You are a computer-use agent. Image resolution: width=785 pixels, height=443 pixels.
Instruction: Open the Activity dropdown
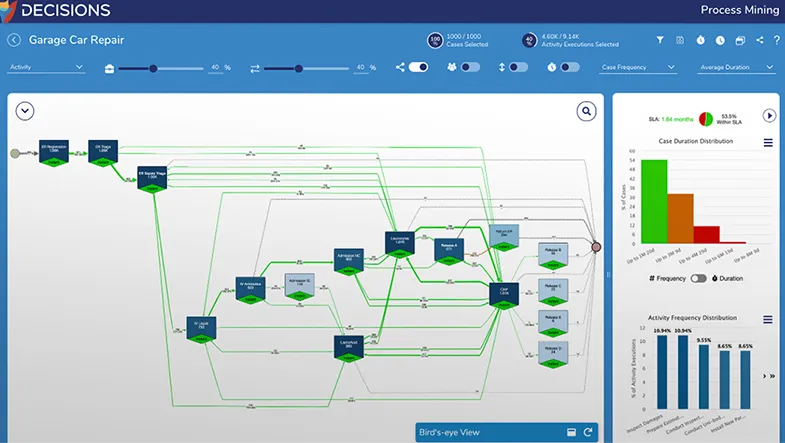point(46,68)
